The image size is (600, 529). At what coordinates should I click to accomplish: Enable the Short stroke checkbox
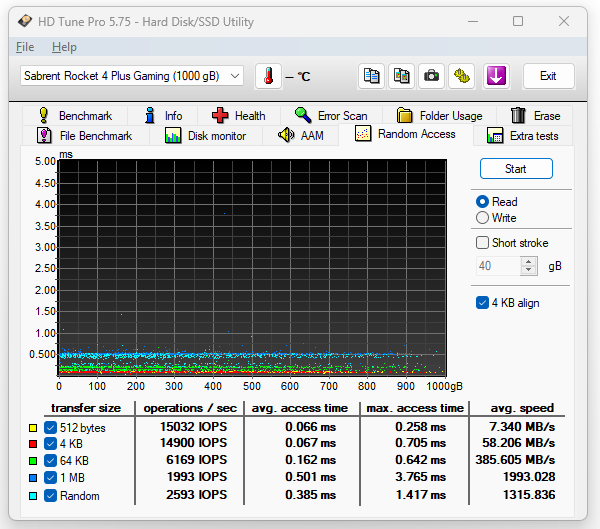click(x=482, y=243)
